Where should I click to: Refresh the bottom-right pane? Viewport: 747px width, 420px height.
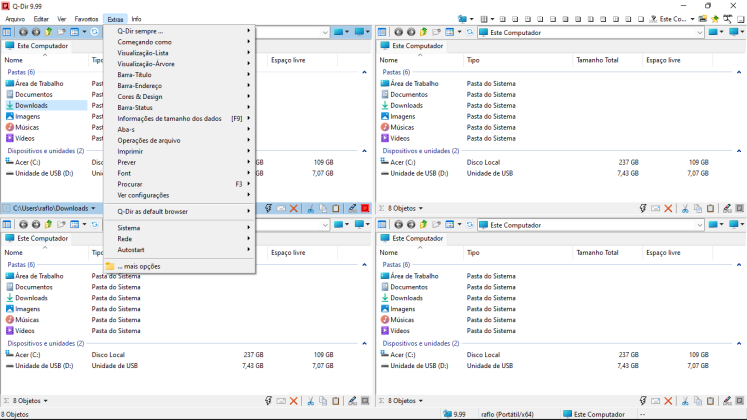coord(470,224)
